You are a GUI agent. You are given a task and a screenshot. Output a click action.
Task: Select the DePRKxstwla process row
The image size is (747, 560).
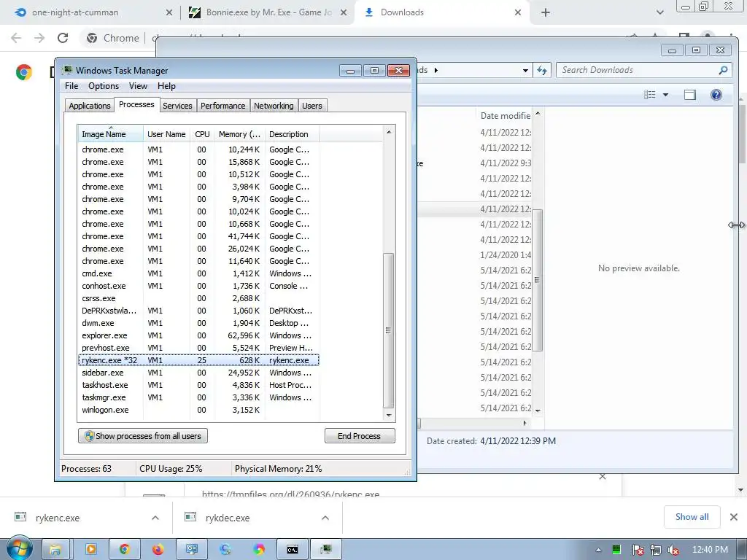tap(198, 311)
